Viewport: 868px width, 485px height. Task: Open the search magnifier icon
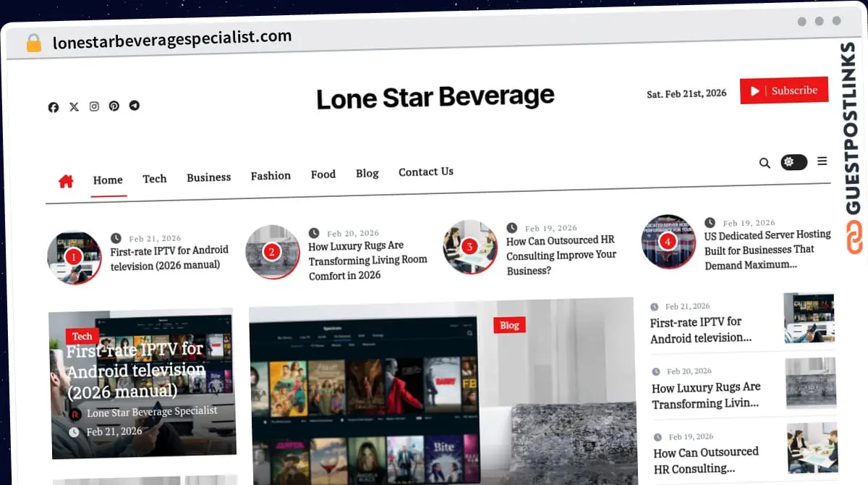pyautogui.click(x=765, y=163)
